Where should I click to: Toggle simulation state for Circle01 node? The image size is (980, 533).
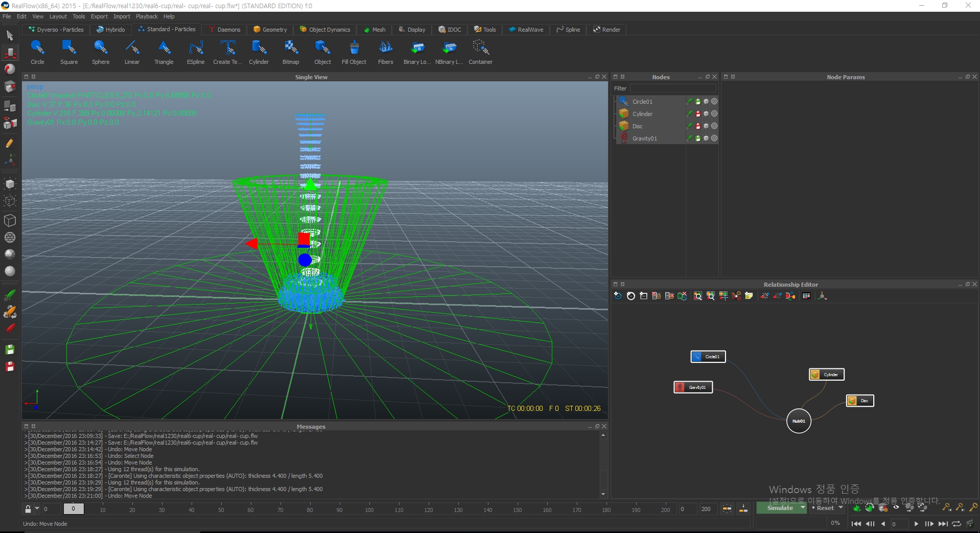(690, 102)
